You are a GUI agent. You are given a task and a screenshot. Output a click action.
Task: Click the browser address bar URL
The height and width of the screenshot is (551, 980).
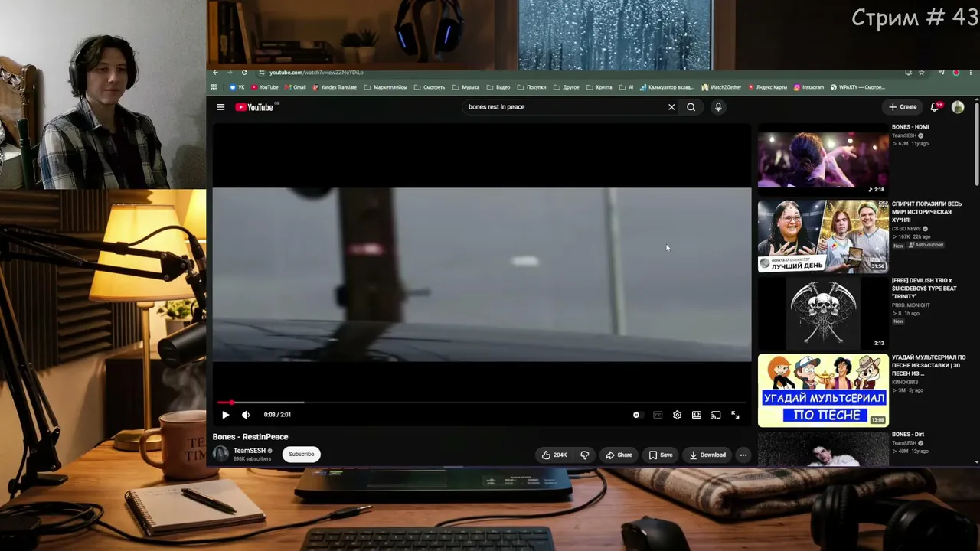(x=316, y=73)
